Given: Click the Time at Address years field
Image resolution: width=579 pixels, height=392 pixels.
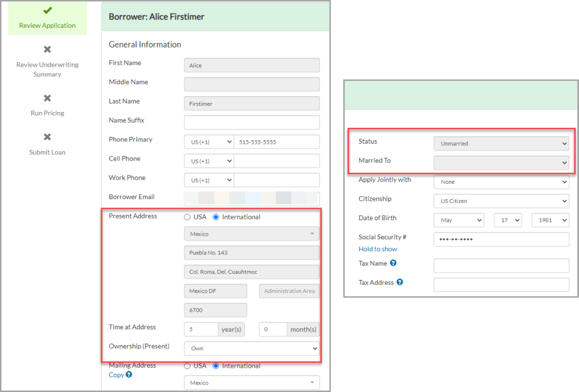Looking at the screenshot, I should click(x=201, y=329).
